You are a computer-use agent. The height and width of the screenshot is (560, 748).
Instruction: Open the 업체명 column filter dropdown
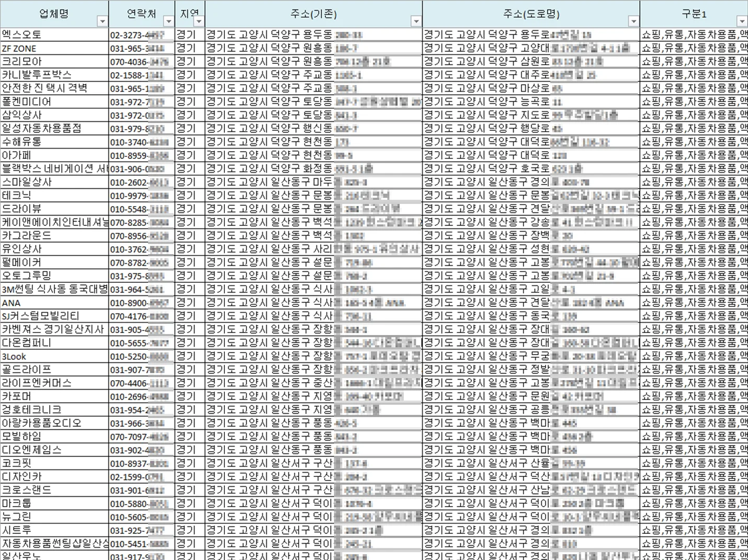(103, 21)
